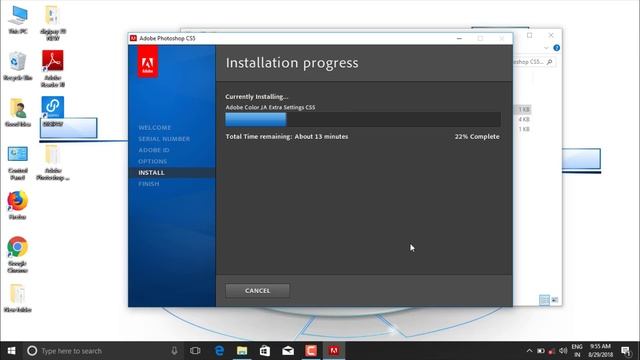Select the FINISH step
The height and width of the screenshot is (360, 640).
click(149, 184)
